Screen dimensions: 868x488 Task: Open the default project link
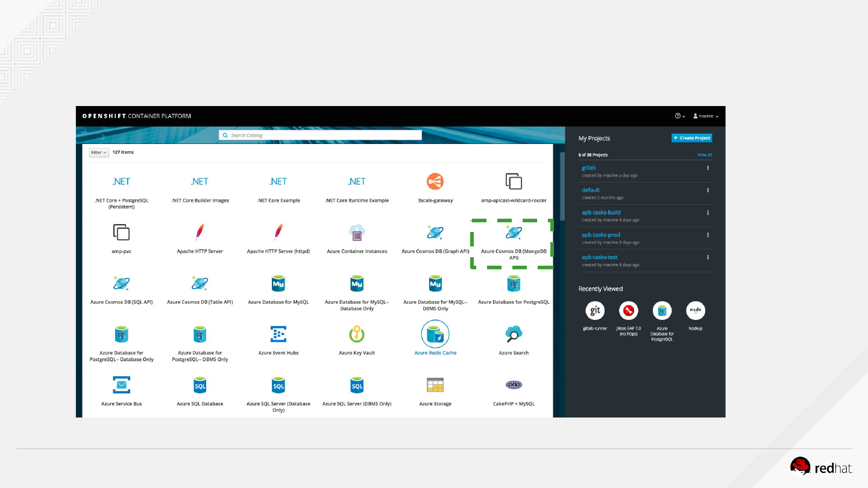click(591, 190)
